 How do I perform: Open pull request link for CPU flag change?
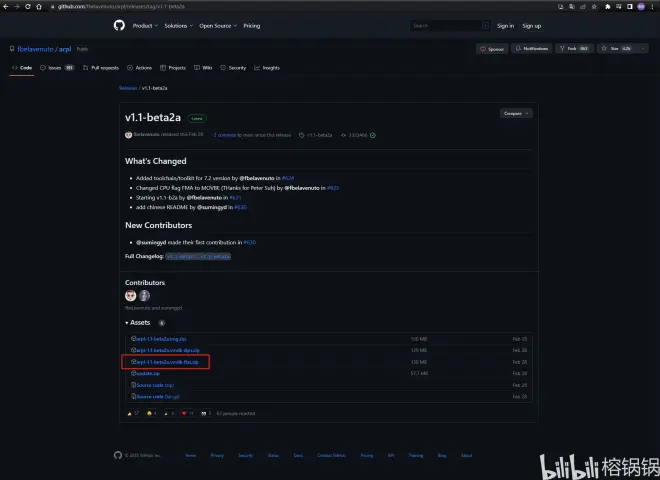(x=333, y=188)
